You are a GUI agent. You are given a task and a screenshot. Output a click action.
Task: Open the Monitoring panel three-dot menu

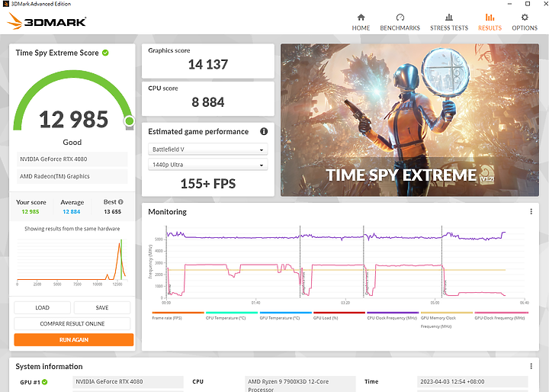coord(531,211)
